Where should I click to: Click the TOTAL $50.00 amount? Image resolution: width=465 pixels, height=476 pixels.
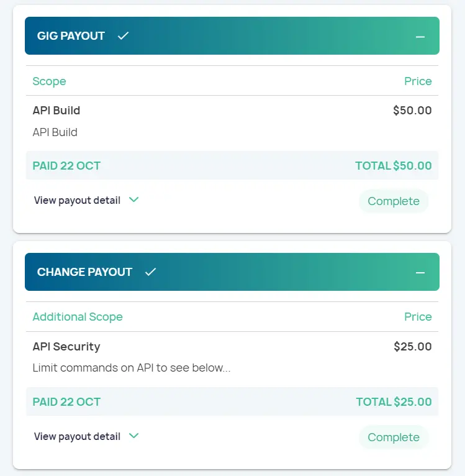coord(393,166)
